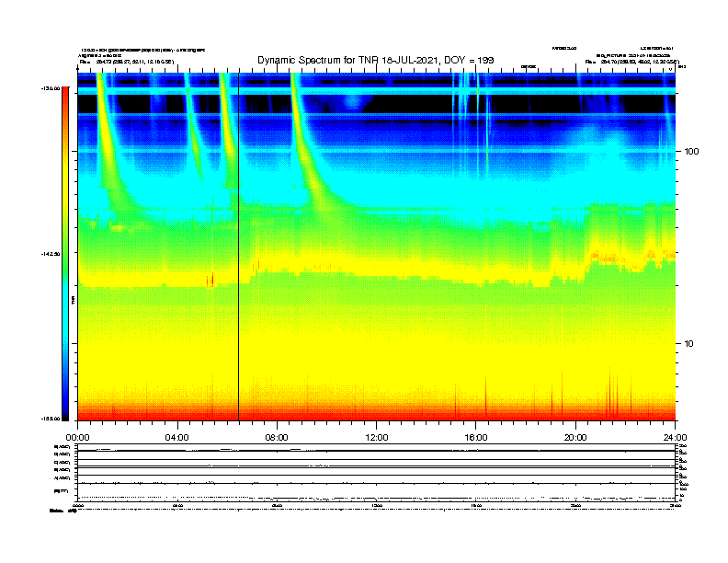Click the "20:00" time axis label
The image size is (728, 563).
(575, 438)
